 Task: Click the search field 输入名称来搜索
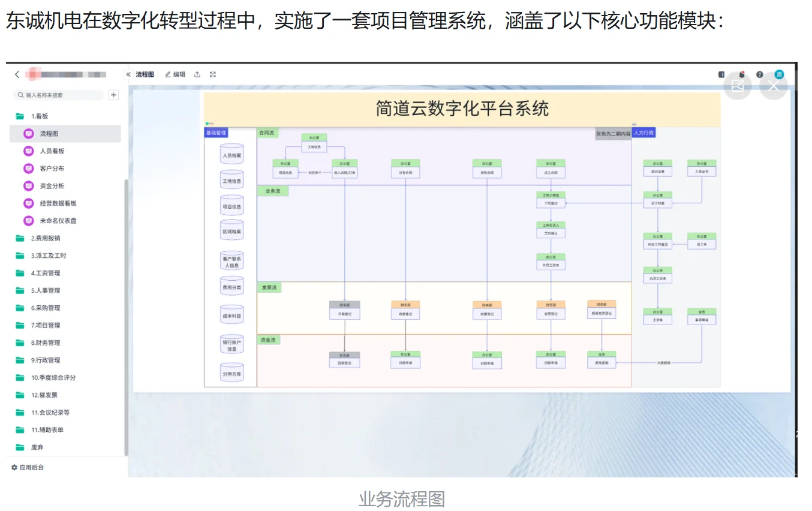point(57,95)
